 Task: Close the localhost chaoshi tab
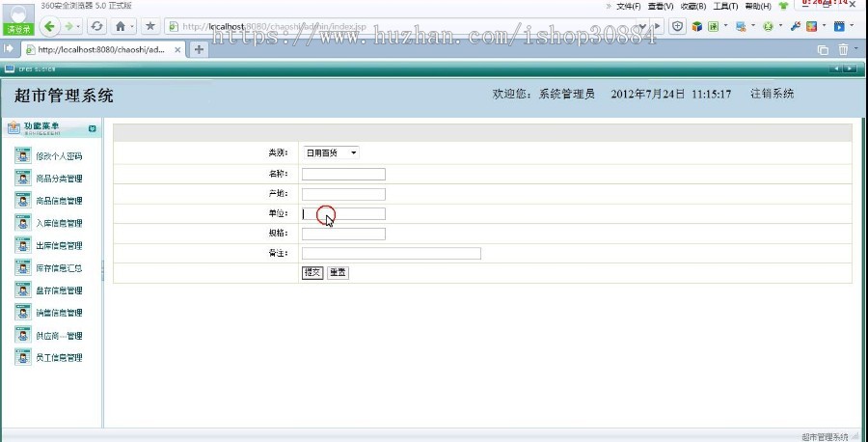pyautogui.click(x=177, y=50)
